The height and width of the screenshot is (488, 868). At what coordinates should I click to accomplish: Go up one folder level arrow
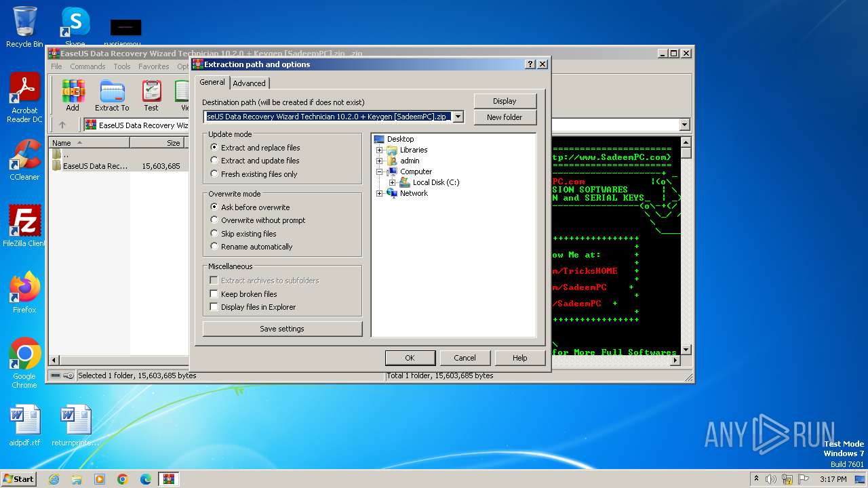(62, 125)
